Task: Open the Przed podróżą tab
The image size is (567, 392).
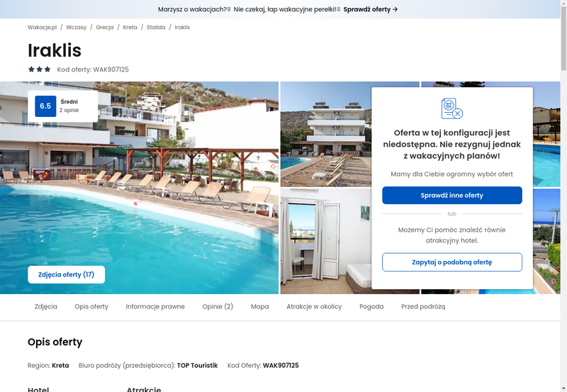Action: (x=423, y=306)
